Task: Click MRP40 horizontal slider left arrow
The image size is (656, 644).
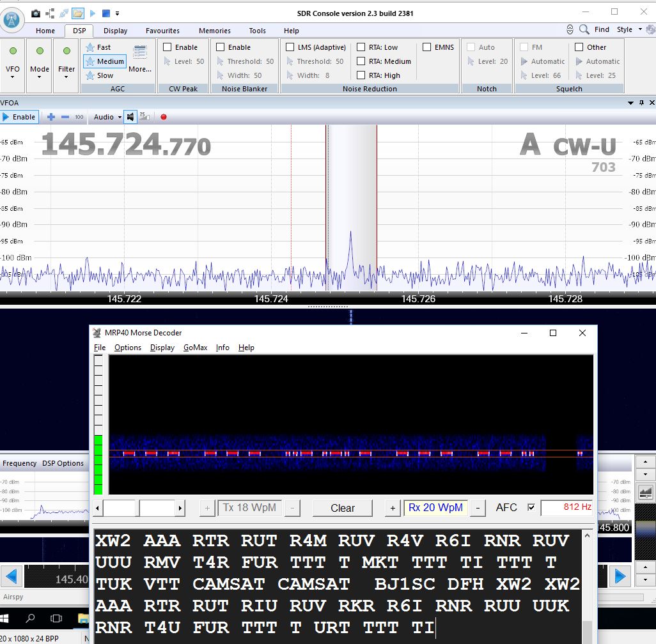Action: click(x=97, y=508)
